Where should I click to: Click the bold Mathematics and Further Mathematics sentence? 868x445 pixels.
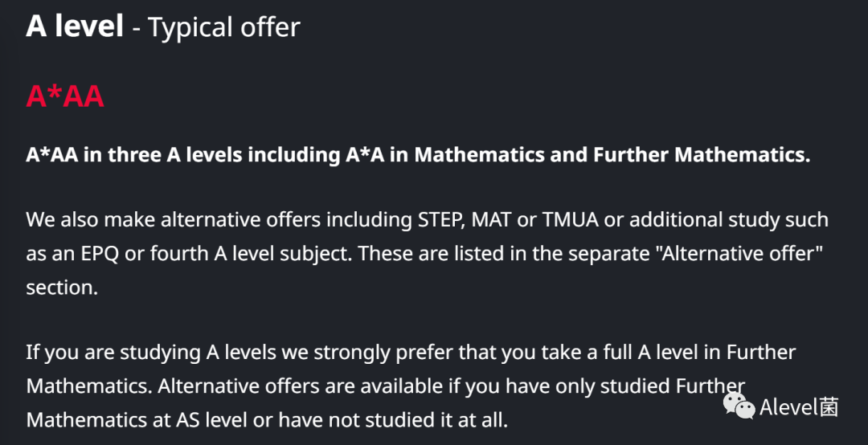(x=418, y=156)
